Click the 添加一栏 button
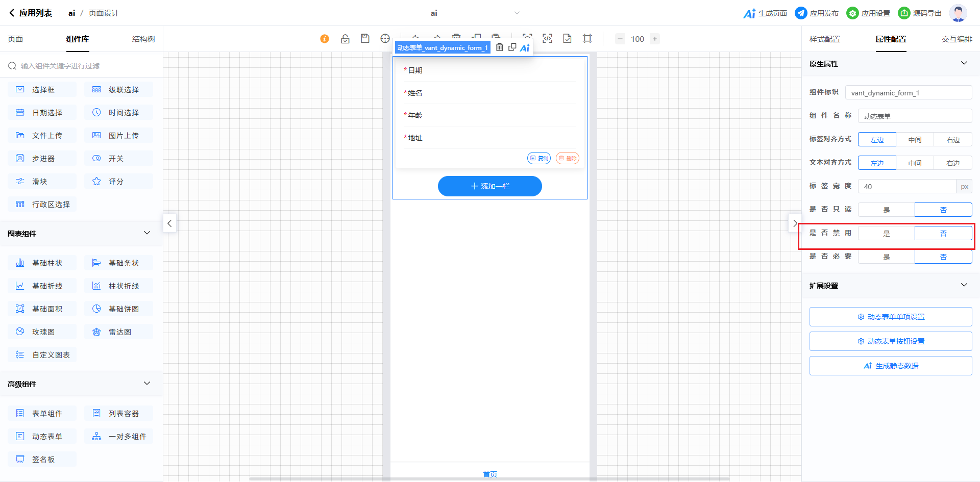This screenshot has height=482, width=980. 489,186
